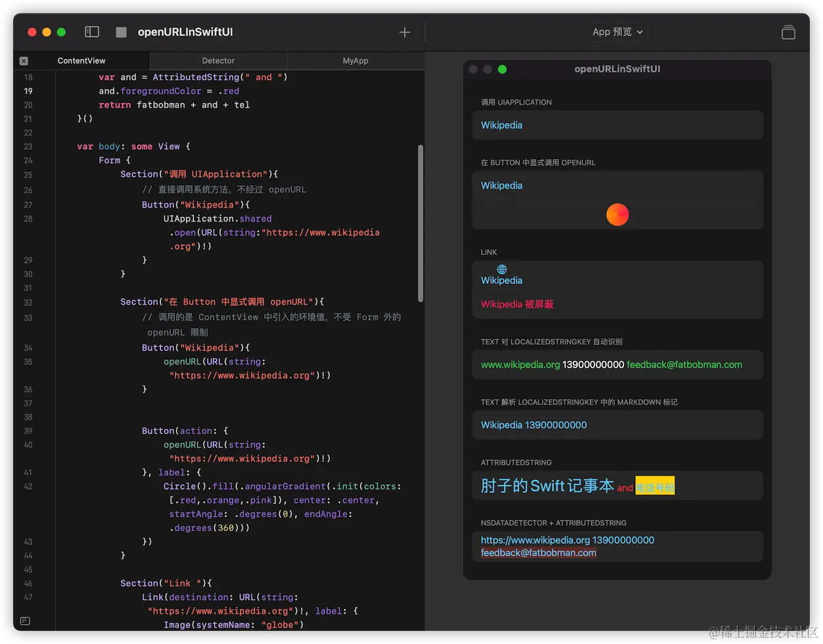The image size is (823, 644).
Task: Click green feedback@fatbobman.com link
Action: click(684, 364)
